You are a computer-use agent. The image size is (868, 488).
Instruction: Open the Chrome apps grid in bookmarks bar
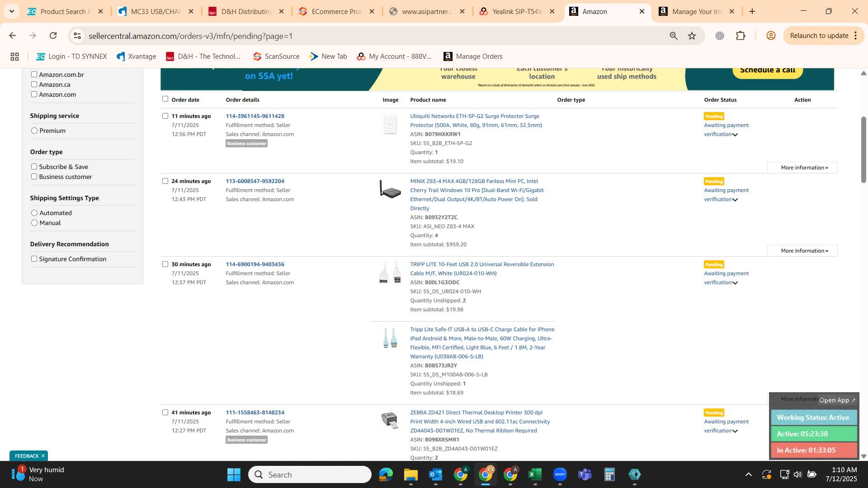[14, 56]
